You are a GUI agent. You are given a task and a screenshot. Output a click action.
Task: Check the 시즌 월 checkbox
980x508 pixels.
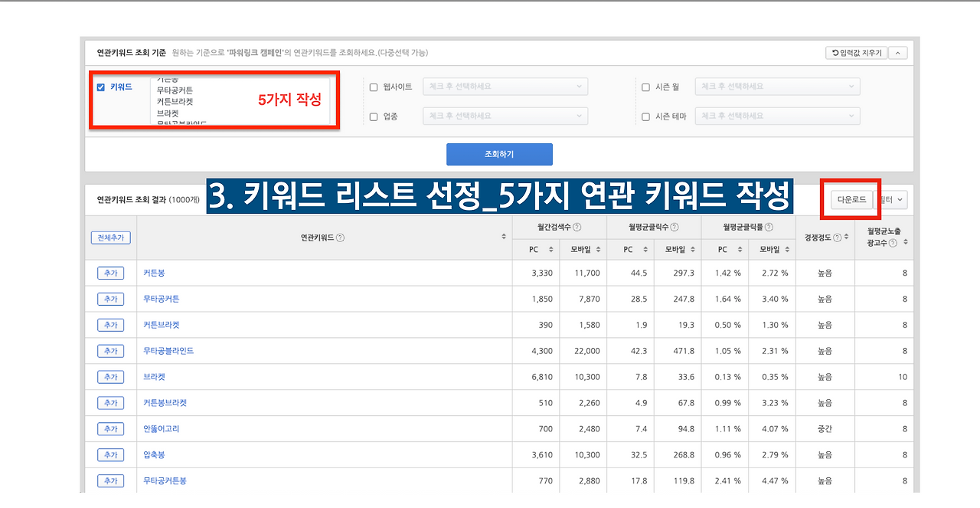coord(645,87)
